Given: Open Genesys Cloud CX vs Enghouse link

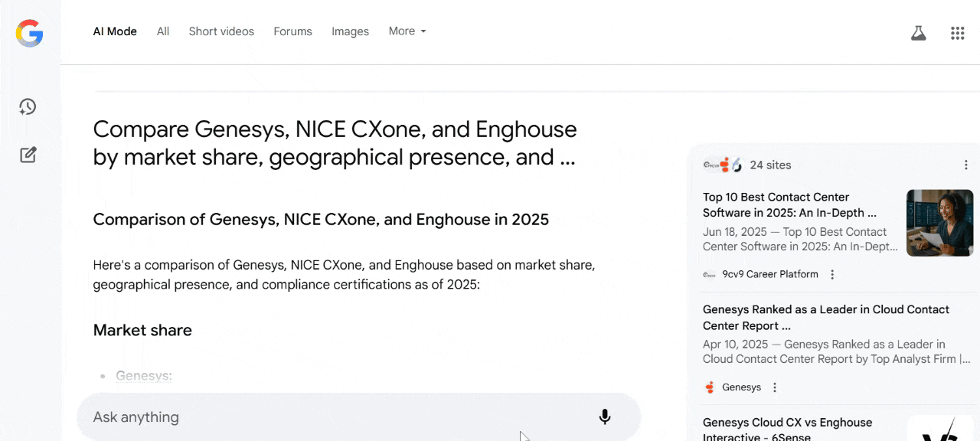Looking at the screenshot, I should [x=787, y=430].
